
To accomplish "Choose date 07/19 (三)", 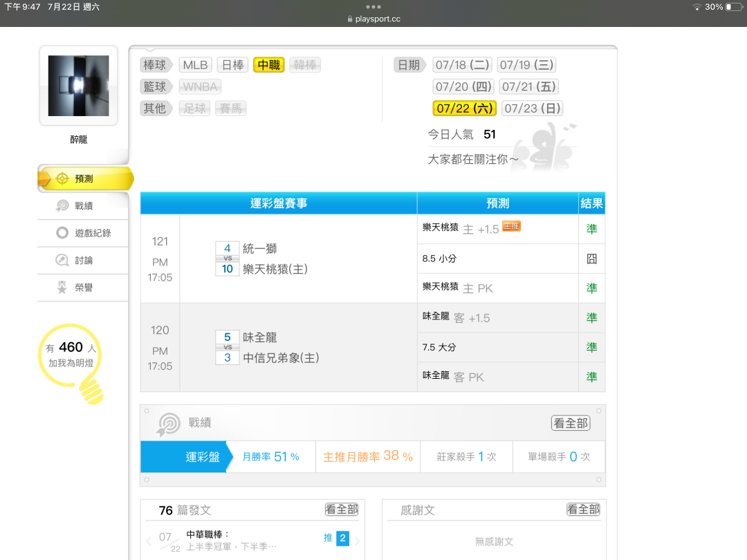I will pyautogui.click(x=526, y=65).
